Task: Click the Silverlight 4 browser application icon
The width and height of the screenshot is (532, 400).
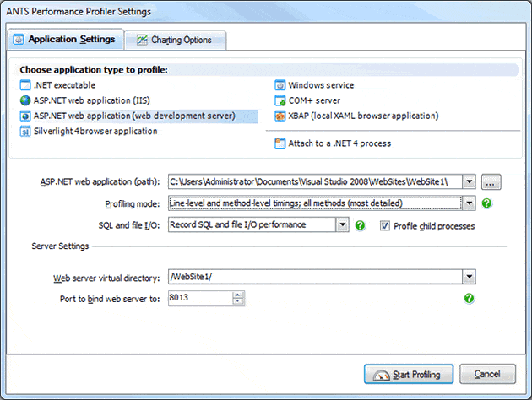Action: [25, 131]
